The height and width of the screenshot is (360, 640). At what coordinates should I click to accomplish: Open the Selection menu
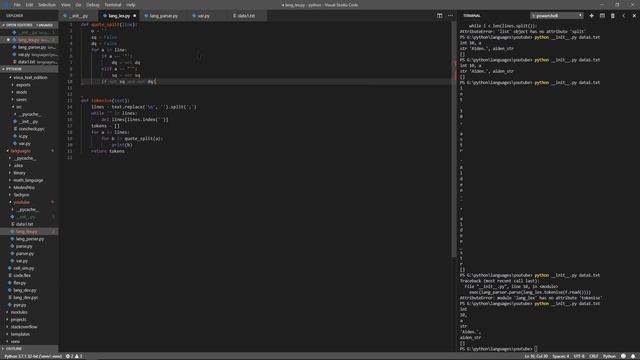coord(47,5)
